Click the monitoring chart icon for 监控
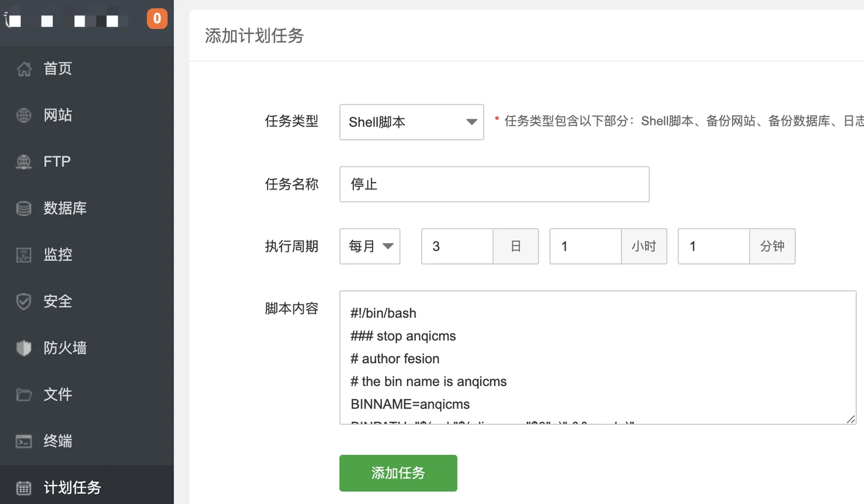Screen dimensions: 864x504 (23, 255)
